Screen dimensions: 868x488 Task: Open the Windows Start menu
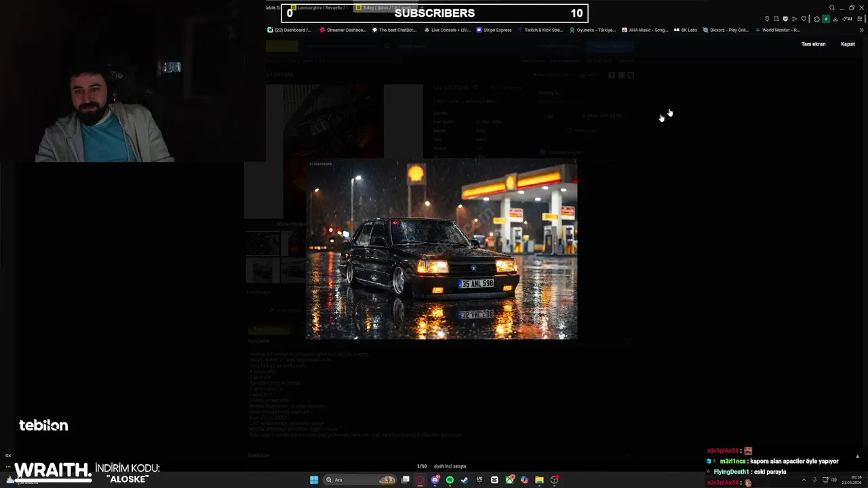314,480
